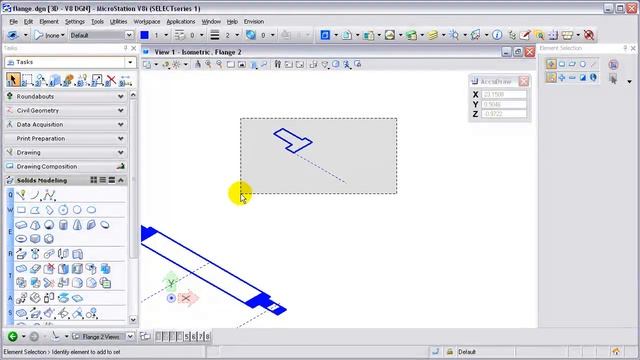Enable Individual selection method in Element Selection
This screenshot has height=360, width=640.
[x=551, y=64]
